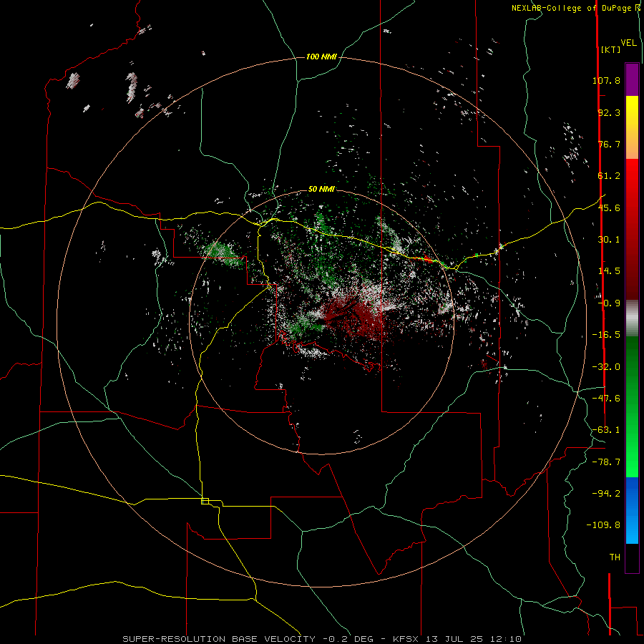Select the -47.6 velocity legend value
This screenshot has height=644, width=644.
click(606, 399)
